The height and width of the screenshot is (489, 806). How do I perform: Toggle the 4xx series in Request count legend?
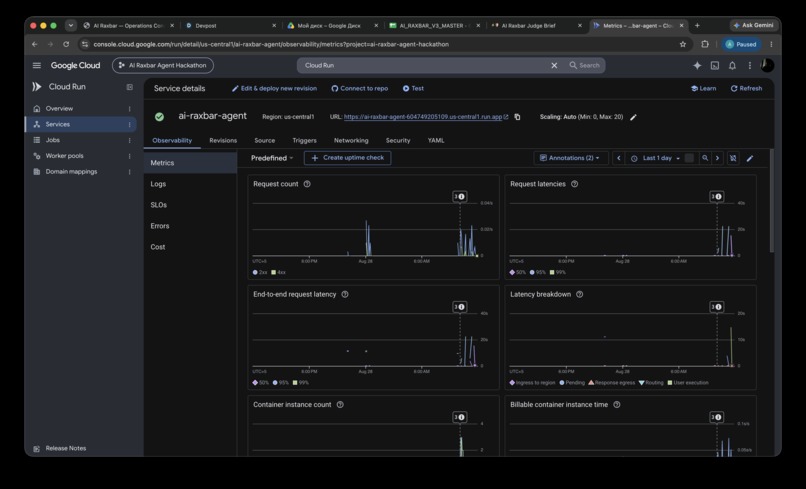(x=278, y=272)
